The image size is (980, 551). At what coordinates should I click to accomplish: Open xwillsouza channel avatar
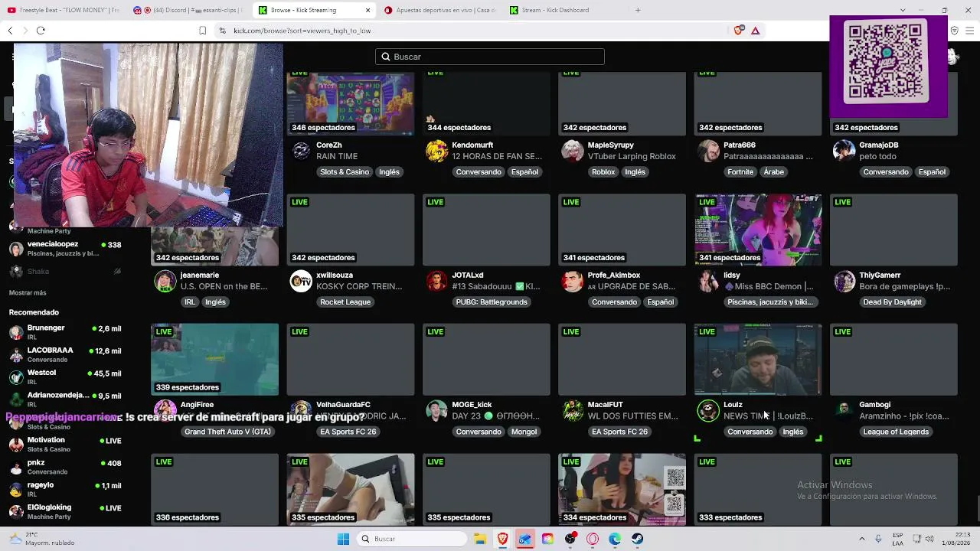point(301,281)
